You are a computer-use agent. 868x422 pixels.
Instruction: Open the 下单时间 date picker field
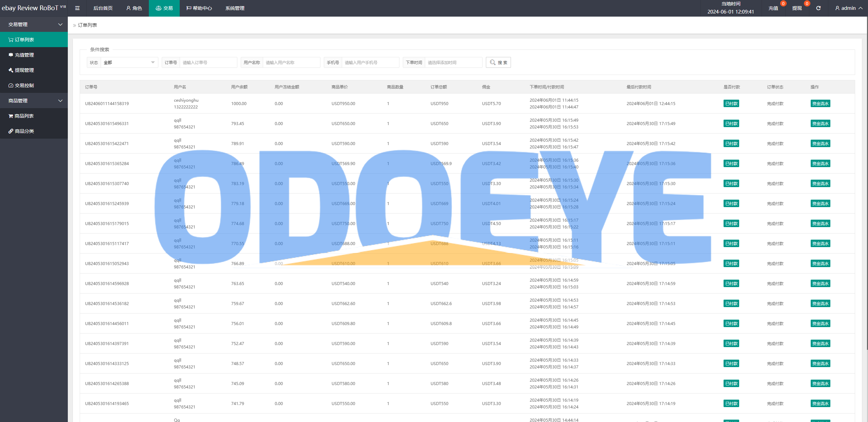[x=453, y=62]
